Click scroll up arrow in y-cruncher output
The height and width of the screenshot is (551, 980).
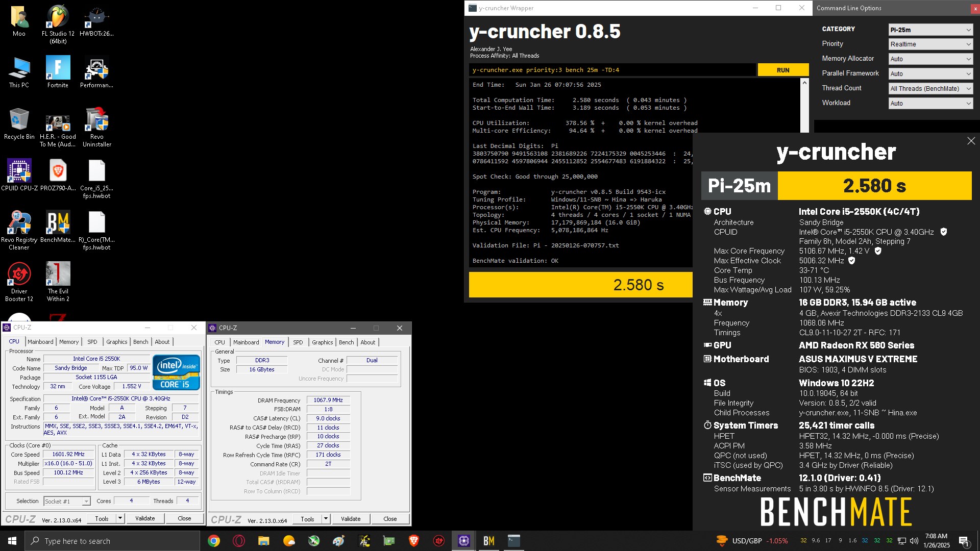tap(804, 83)
